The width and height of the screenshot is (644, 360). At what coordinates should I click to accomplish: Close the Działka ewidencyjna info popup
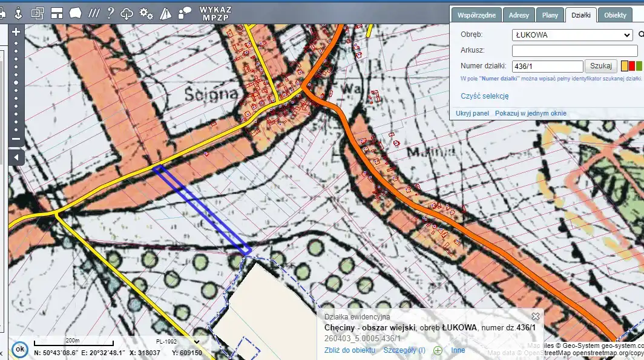pyautogui.click(x=535, y=316)
